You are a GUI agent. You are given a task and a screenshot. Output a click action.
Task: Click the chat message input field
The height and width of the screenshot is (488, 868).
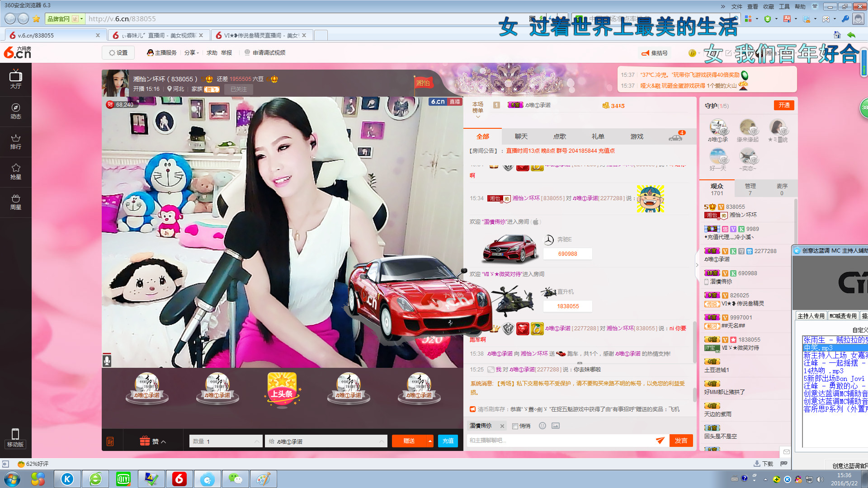[560, 441]
